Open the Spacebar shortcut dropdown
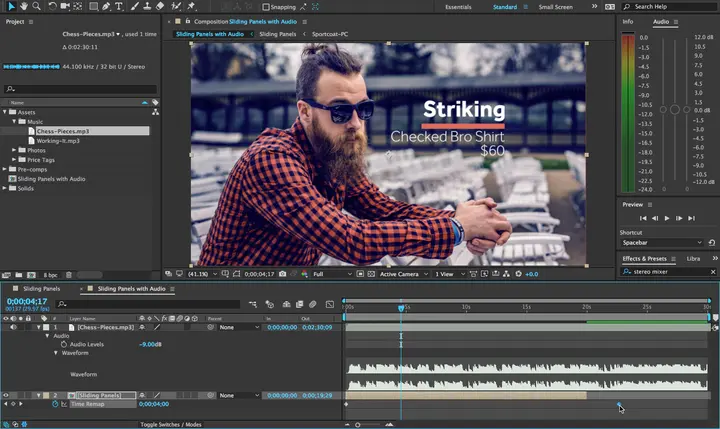The height and width of the screenshot is (429, 720). [662, 243]
